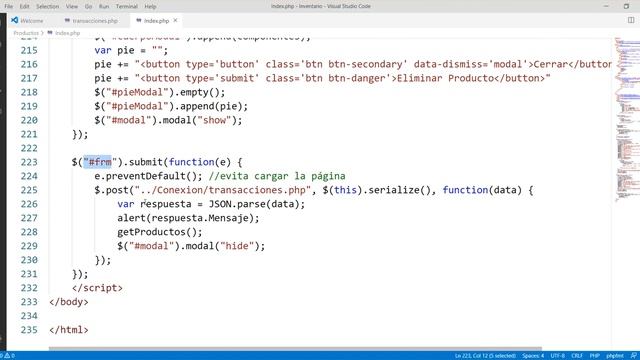Click 'e.preventDefault();' on line 224
This screenshot has height=360, width=640.
pos(148,176)
